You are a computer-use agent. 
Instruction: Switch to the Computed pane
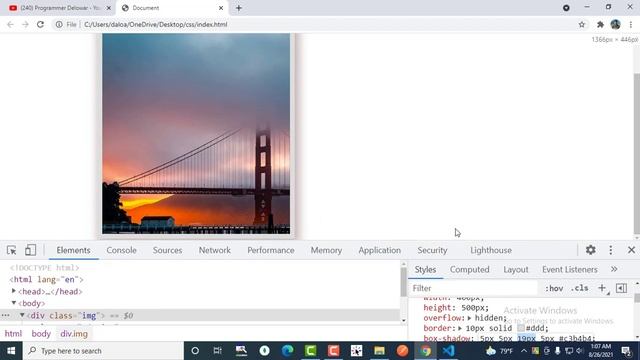pos(469,269)
